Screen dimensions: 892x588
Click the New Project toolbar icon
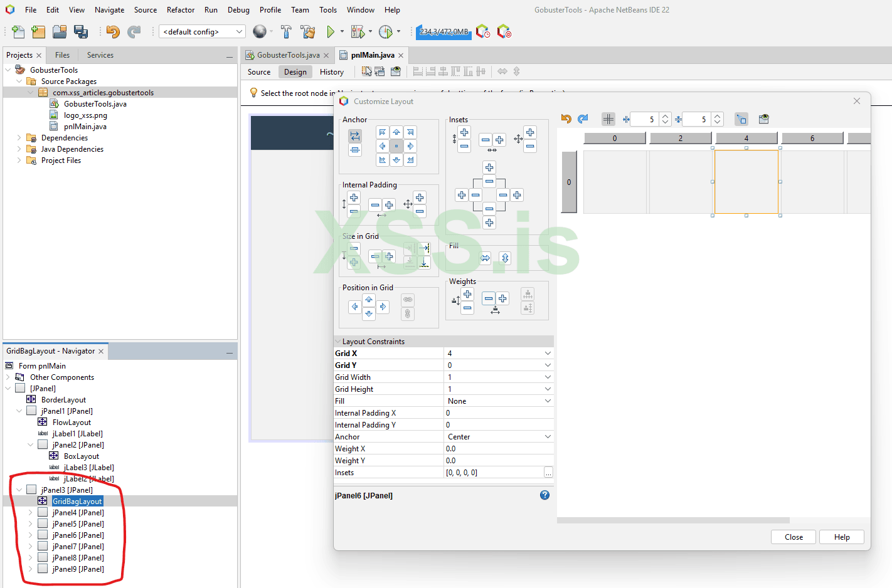click(x=38, y=31)
